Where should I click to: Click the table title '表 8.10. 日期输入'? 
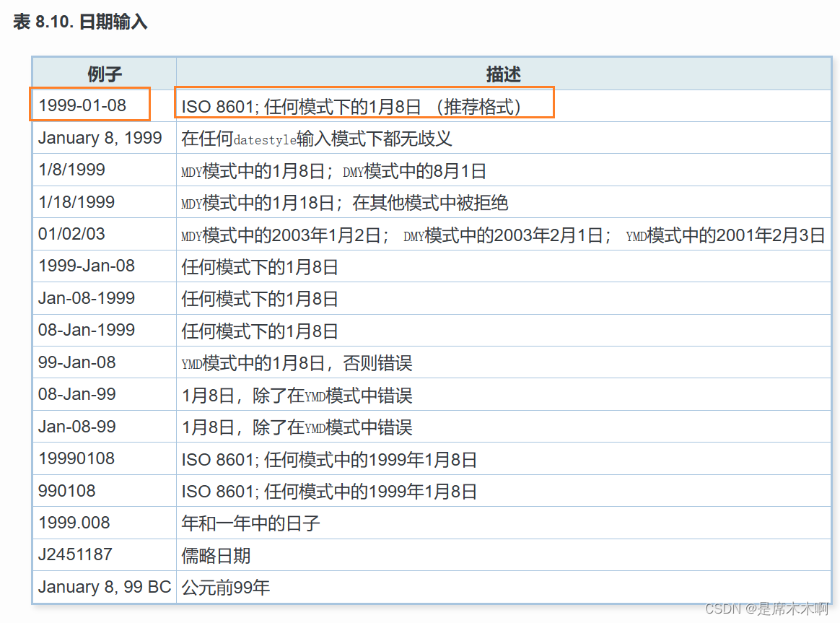coord(80,22)
